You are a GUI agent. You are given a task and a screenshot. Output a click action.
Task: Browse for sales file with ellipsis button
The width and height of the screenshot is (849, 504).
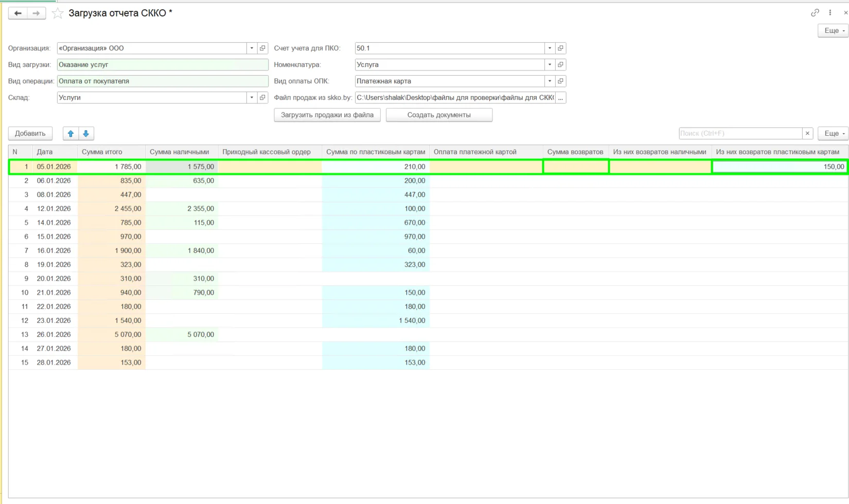coord(560,98)
